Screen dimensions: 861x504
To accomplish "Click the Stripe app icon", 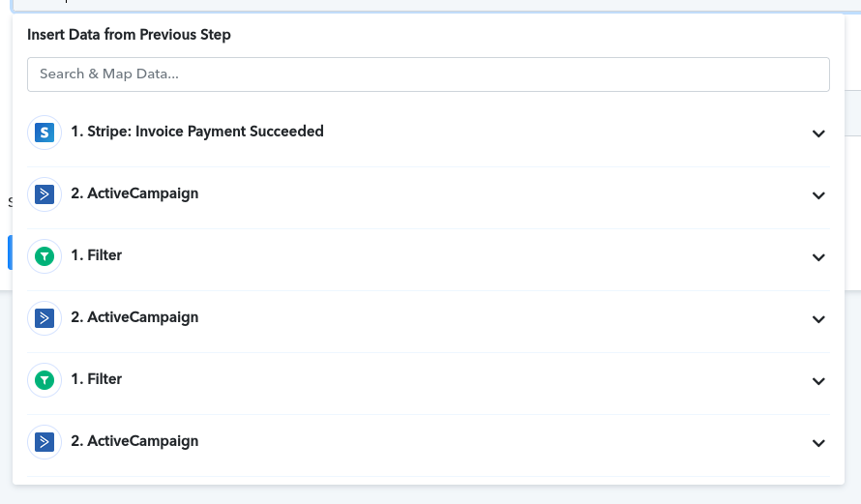I will click(x=45, y=133).
